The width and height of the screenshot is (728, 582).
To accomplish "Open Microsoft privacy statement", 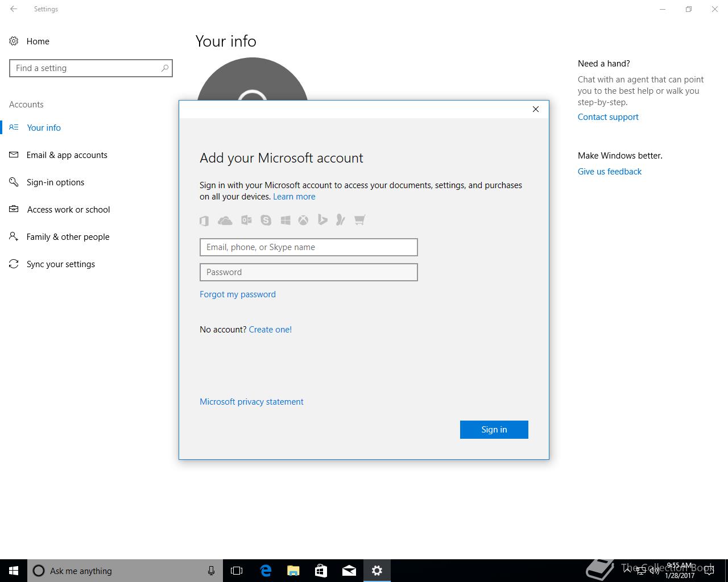I will (251, 402).
